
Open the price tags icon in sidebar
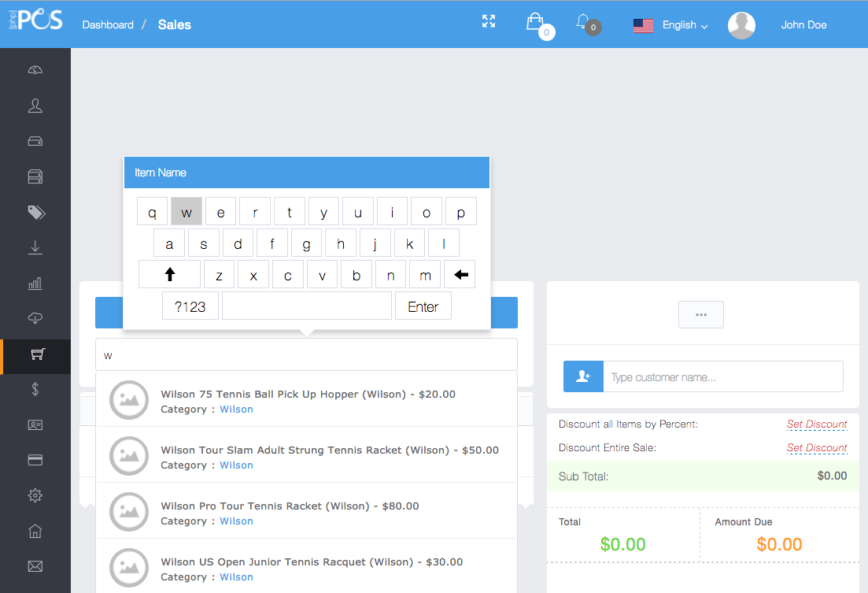click(36, 213)
